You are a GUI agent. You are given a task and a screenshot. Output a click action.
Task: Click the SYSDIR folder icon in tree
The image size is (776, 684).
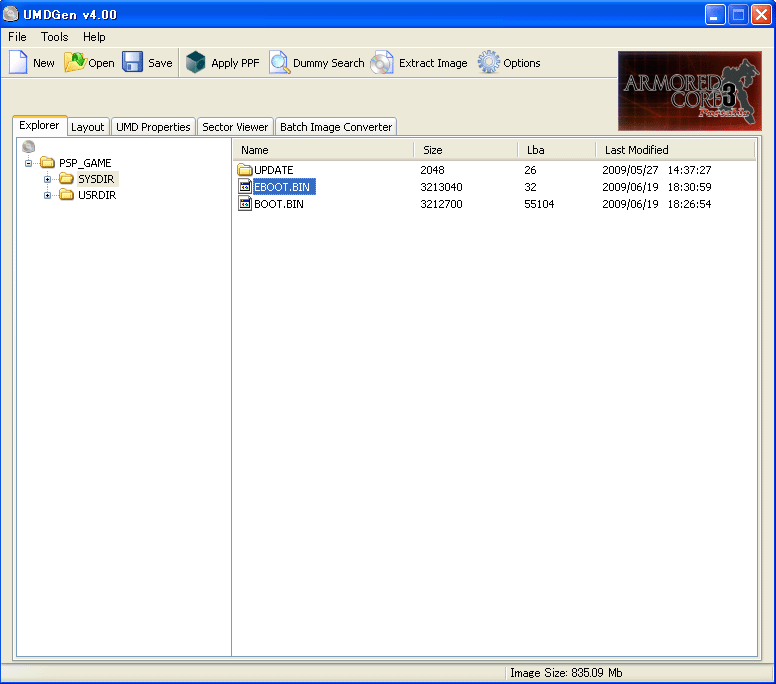66,179
